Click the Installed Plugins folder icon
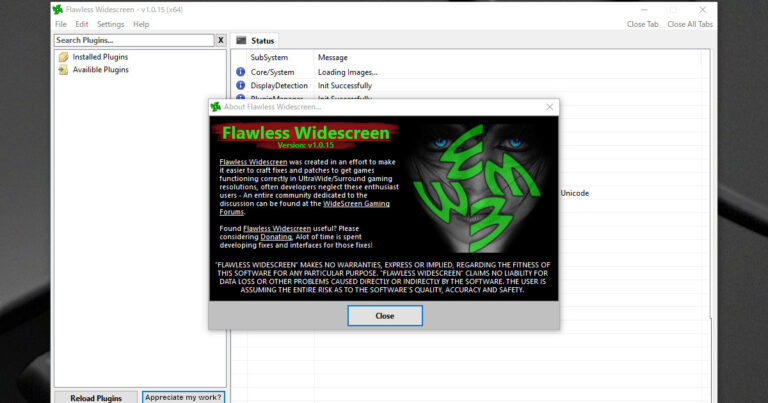The height and width of the screenshot is (403, 768). click(x=63, y=57)
